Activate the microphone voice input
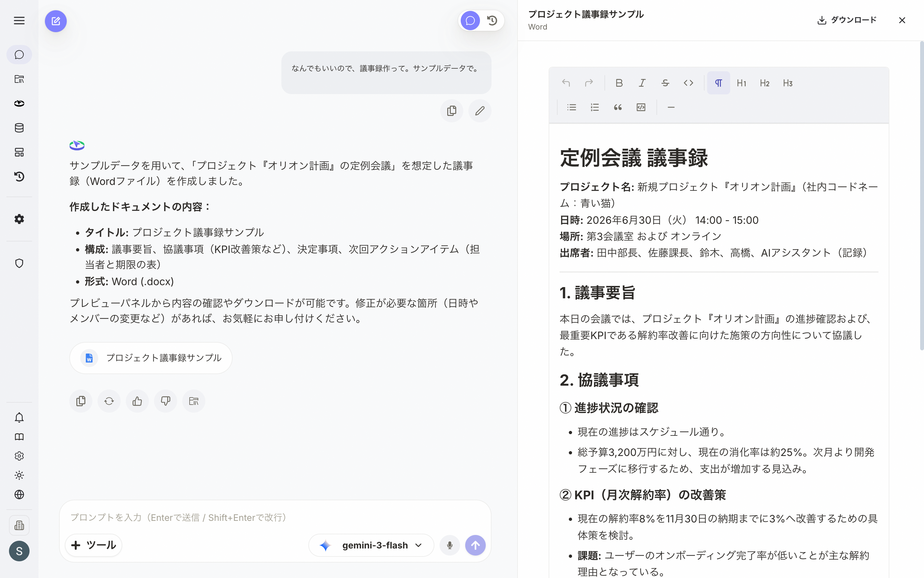Viewport: 924px width, 578px height. [x=450, y=545]
